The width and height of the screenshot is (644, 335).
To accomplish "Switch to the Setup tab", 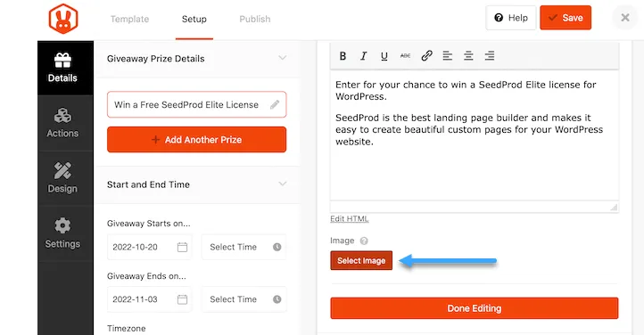I will click(x=194, y=20).
